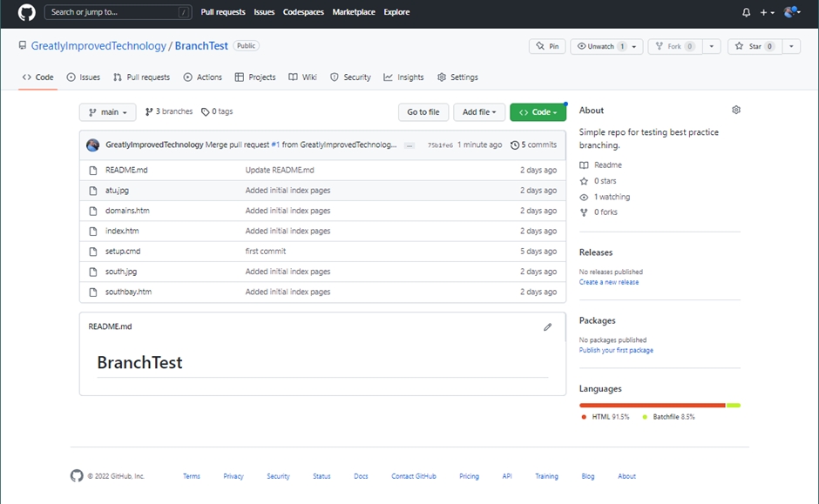Open the notifications bell
Screen dimensions: 819x504
[x=746, y=12]
